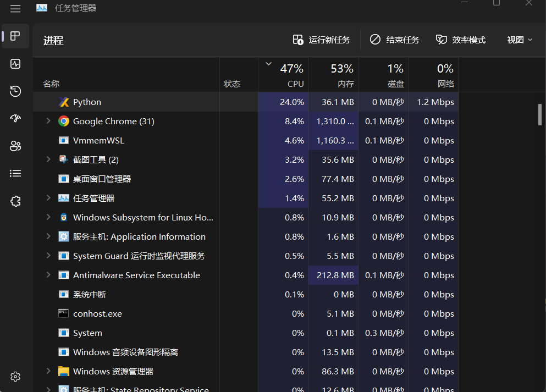Open Task Manager settings gear
The height and width of the screenshot is (392, 546).
[x=15, y=377]
